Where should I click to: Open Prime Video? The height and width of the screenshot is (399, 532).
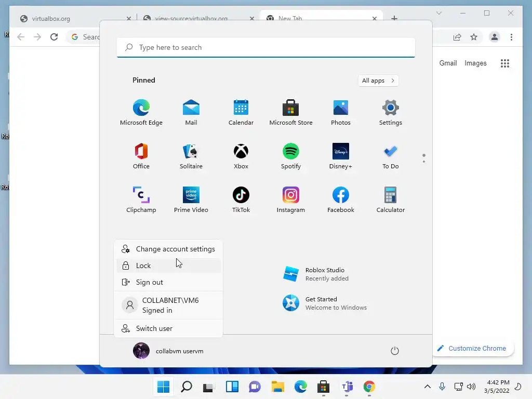click(x=191, y=200)
